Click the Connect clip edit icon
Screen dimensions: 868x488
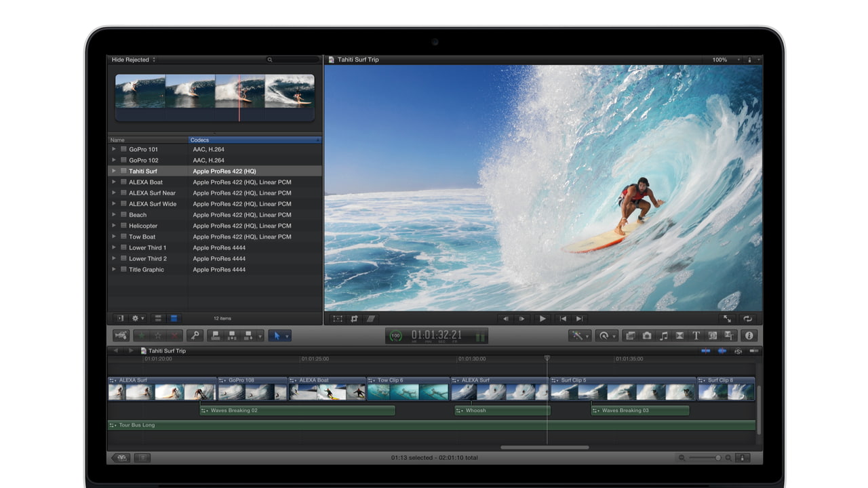(x=216, y=335)
